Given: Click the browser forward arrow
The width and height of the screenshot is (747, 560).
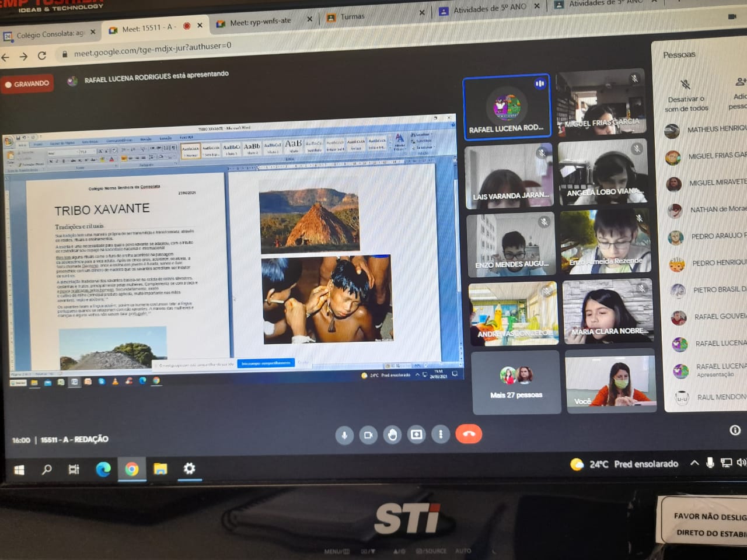Looking at the screenshot, I should point(23,57).
